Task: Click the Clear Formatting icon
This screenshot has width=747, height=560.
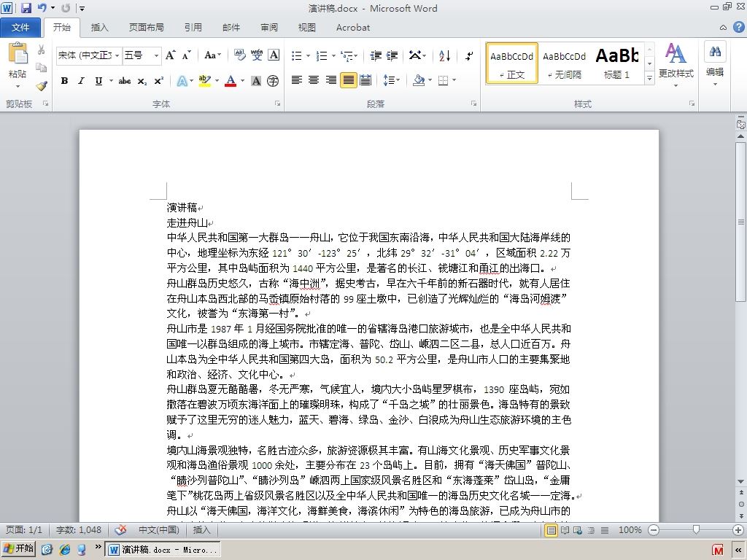Action: (239, 55)
